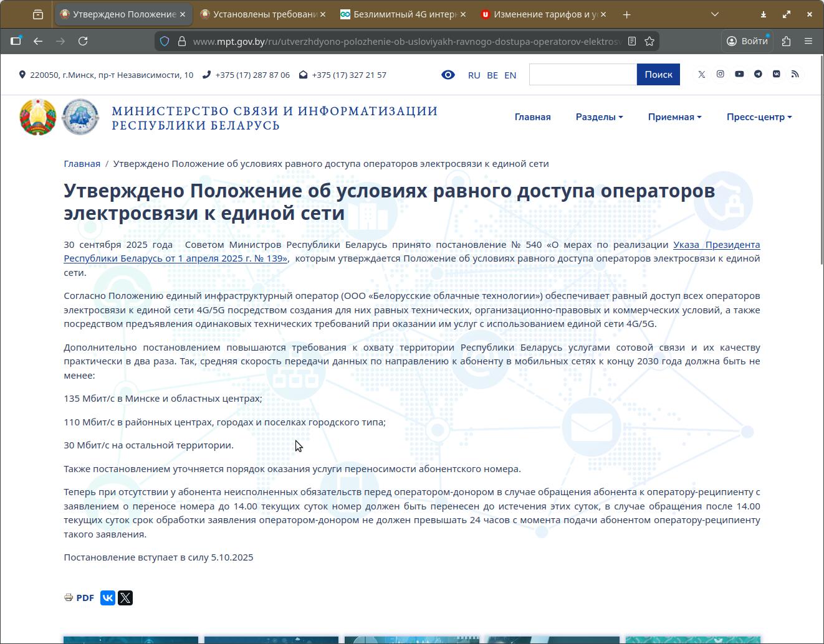The image size is (824, 644).
Task: Download the article as PDF
Action: click(x=79, y=598)
